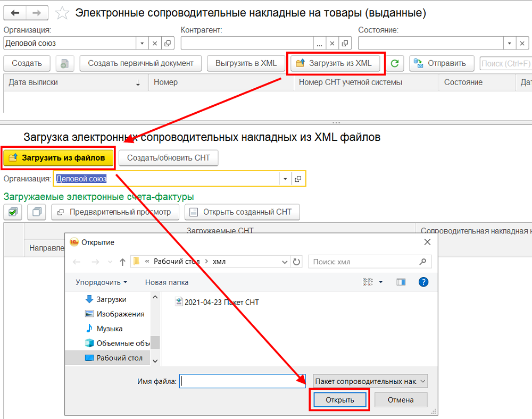Viewport: 532px width, 419px height.
Task: Expand the Упорядочить menu
Action: [102, 282]
